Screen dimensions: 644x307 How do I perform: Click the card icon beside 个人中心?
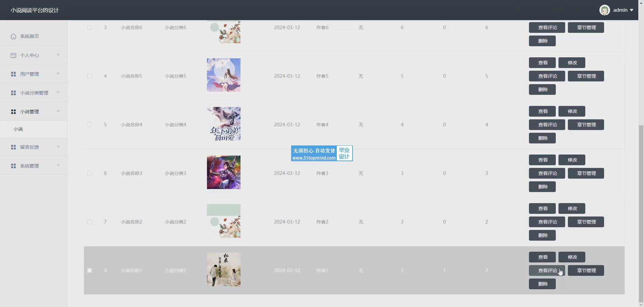pos(13,55)
